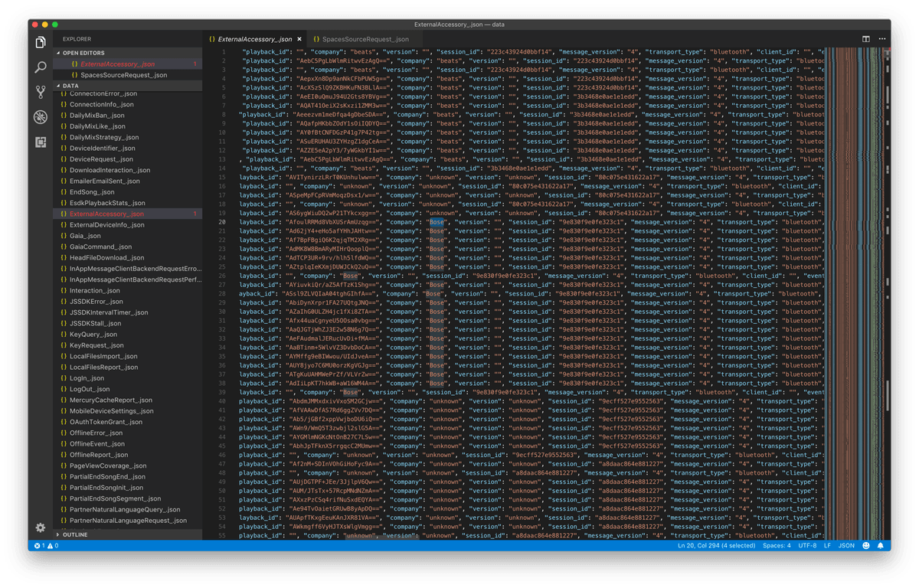Image resolution: width=919 pixels, height=588 pixels.
Task: Open the Extensions view
Action: coord(41,142)
